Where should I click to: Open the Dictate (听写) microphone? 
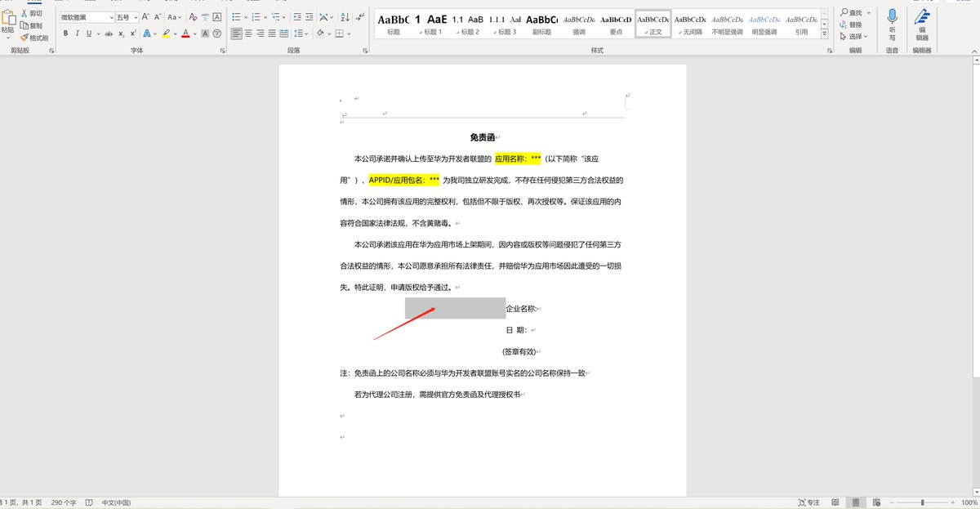point(892,16)
